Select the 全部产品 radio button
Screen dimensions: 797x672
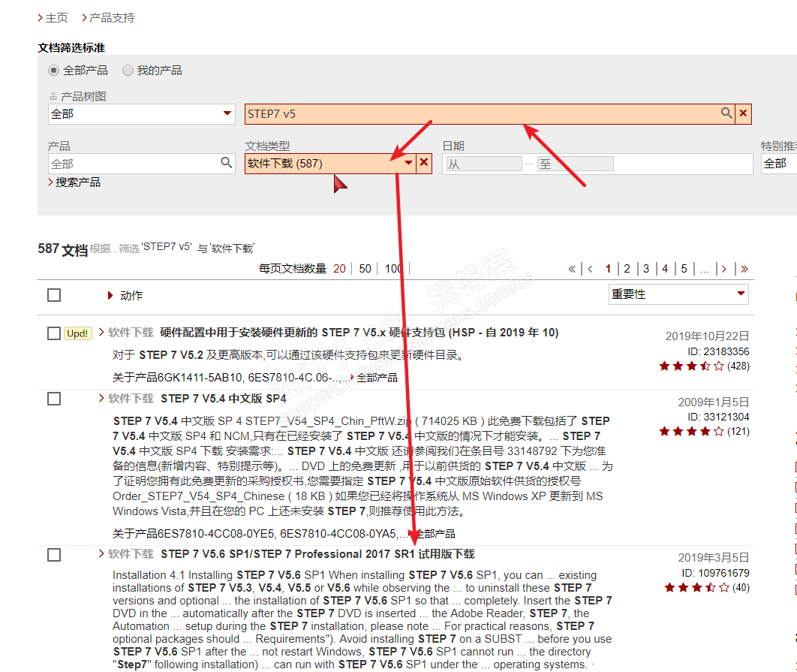pyautogui.click(x=53, y=70)
